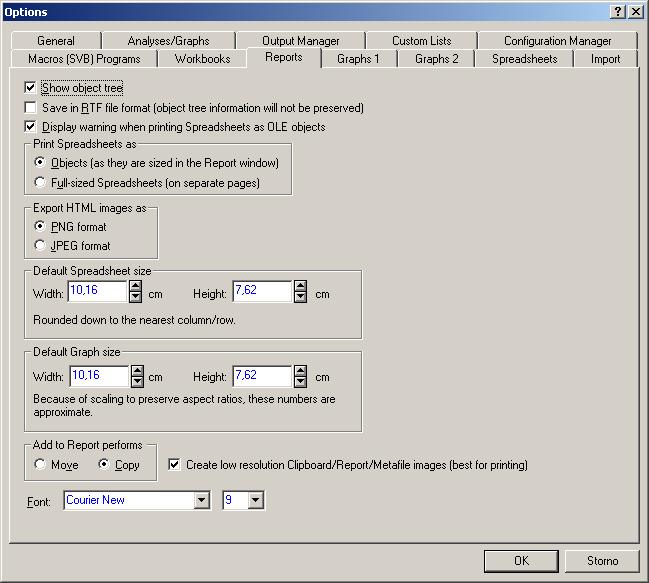
Task: Decrease Default Spreadsheet width
Action: 135,297
